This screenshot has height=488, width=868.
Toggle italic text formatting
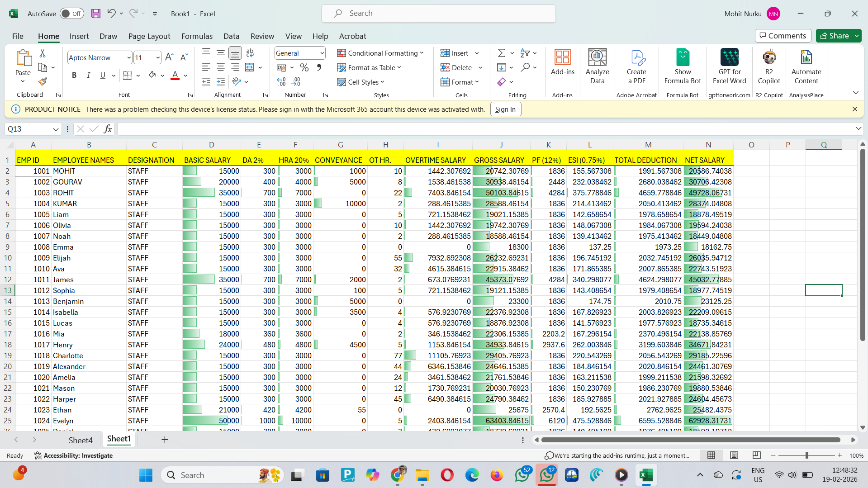[89, 75]
